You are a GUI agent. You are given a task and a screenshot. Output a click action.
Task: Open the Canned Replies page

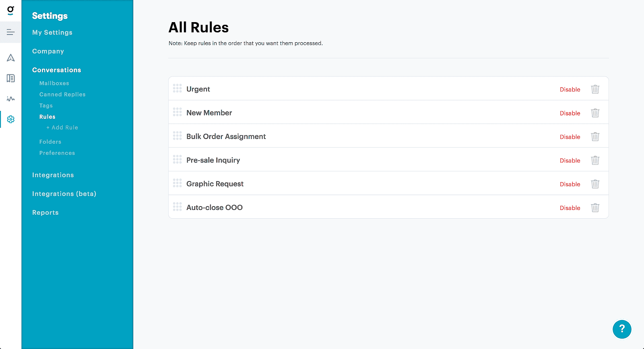62,94
